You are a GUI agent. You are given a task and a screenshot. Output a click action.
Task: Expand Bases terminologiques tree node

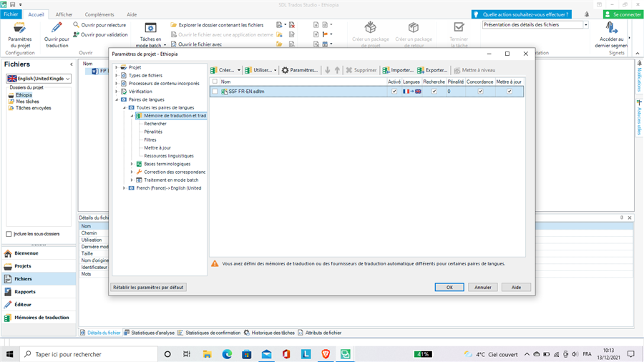coord(132,164)
